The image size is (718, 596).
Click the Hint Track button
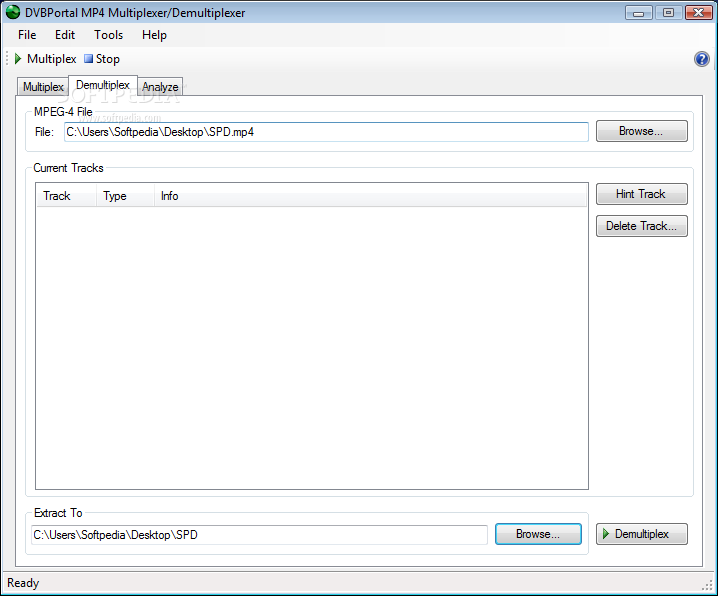(642, 194)
